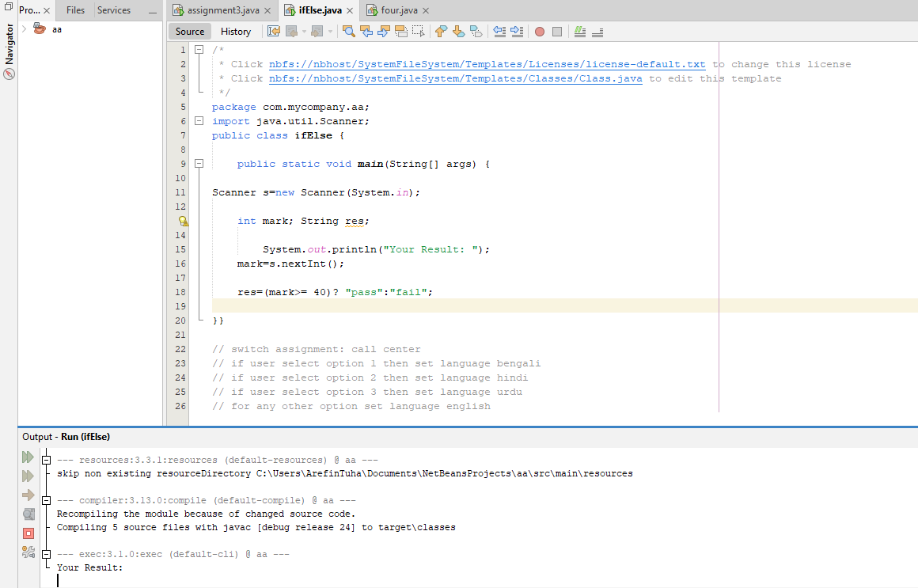Stop the running program with the red square
918x588 pixels.
point(28,533)
